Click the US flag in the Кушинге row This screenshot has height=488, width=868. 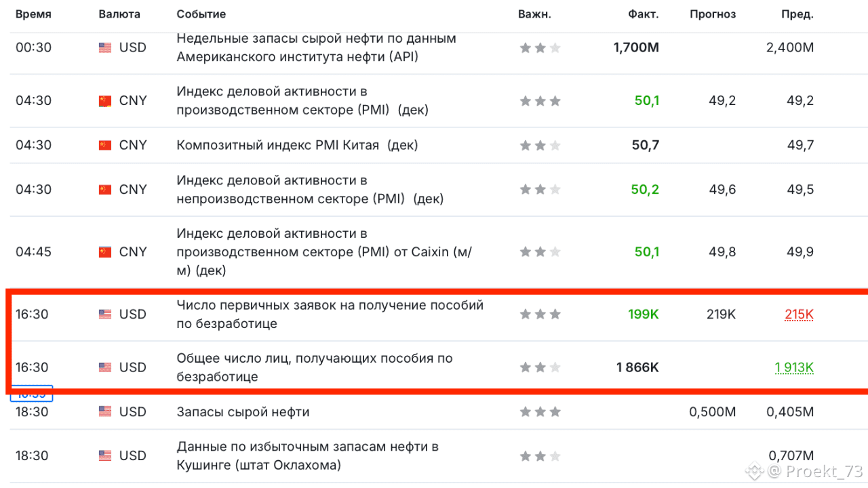(x=105, y=456)
